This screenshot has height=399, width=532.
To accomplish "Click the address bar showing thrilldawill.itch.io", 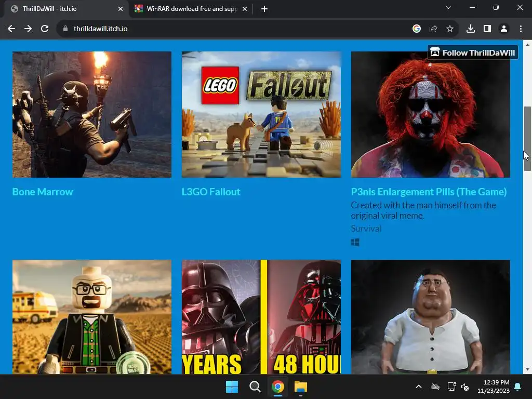I will (x=234, y=29).
